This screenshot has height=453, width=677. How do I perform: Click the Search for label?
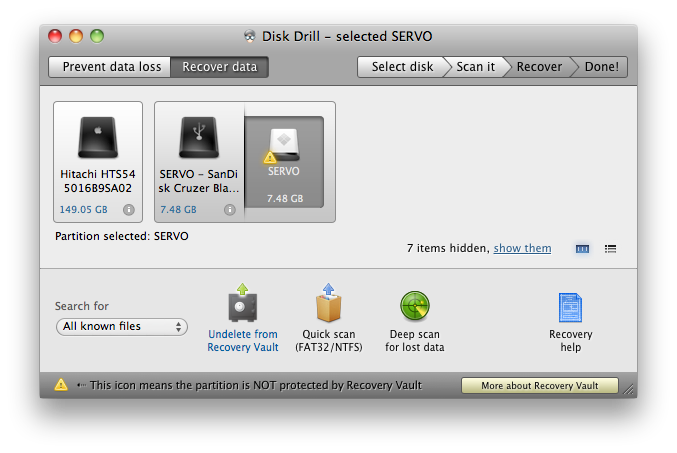click(82, 306)
